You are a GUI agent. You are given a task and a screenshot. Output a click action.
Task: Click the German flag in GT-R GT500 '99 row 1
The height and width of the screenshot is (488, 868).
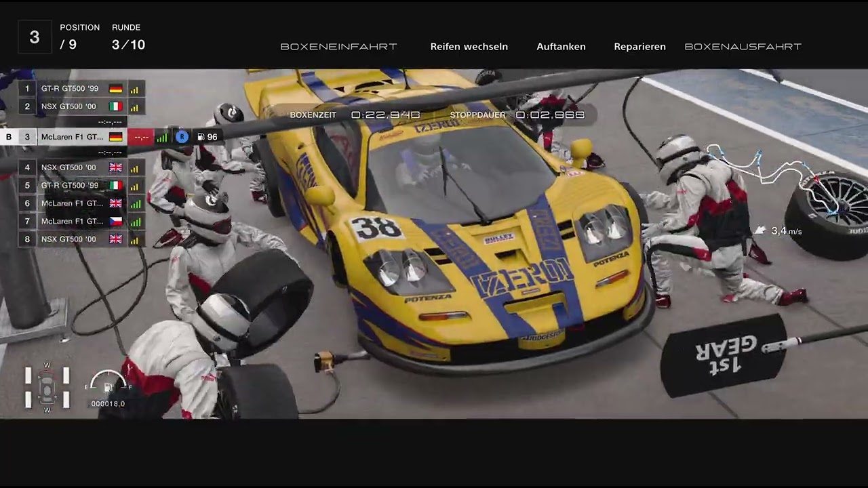coord(115,89)
